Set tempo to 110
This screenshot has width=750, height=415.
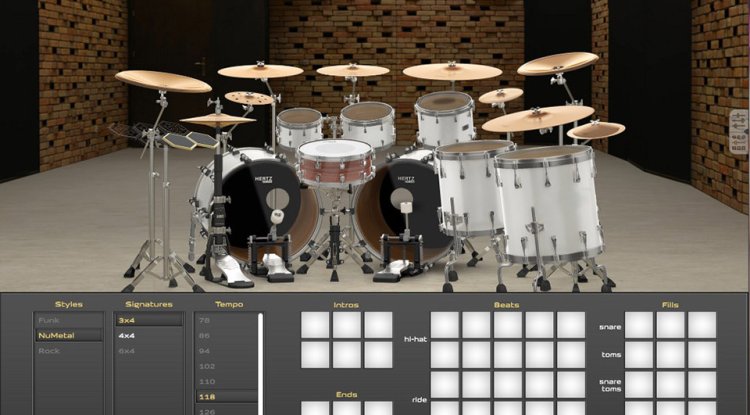(227, 382)
